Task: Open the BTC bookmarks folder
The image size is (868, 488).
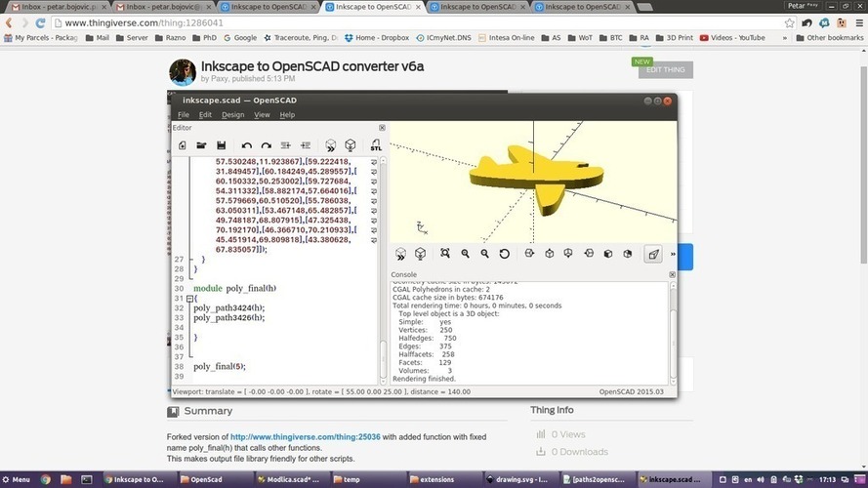Action: (610, 38)
